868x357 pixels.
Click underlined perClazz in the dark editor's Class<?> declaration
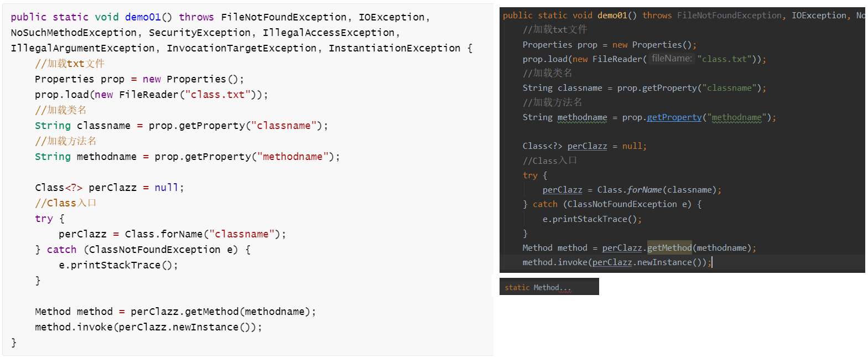click(x=587, y=146)
